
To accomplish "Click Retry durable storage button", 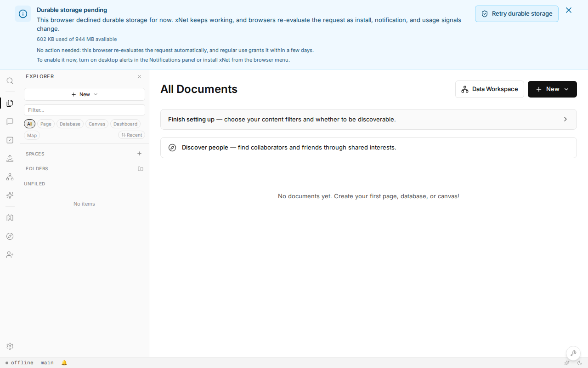I will point(517,14).
